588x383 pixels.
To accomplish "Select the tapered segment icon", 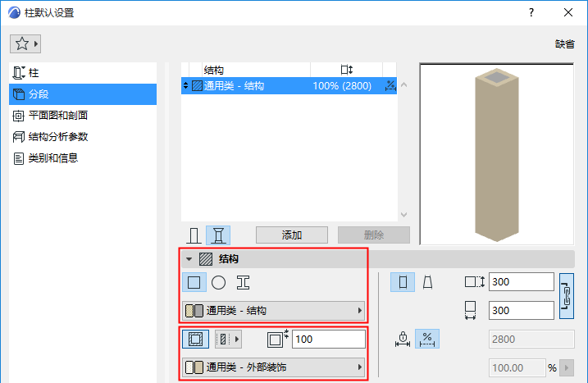I will (x=427, y=282).
